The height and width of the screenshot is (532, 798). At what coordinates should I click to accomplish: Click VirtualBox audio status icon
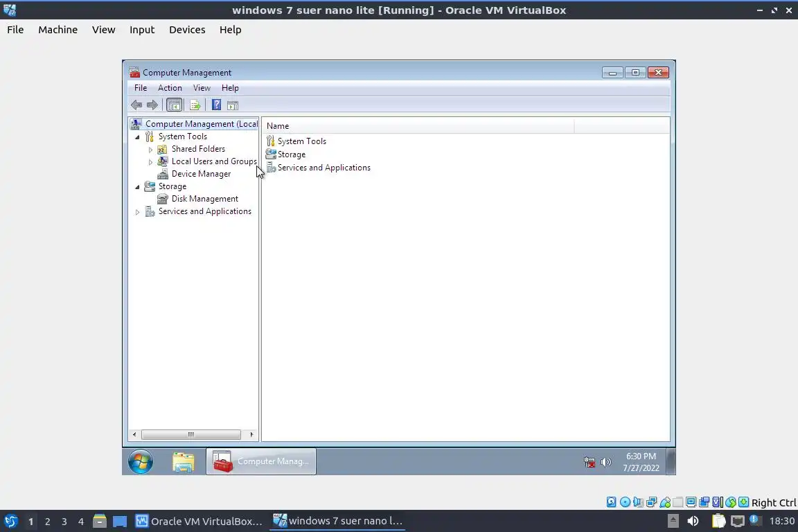pos(638,502)
